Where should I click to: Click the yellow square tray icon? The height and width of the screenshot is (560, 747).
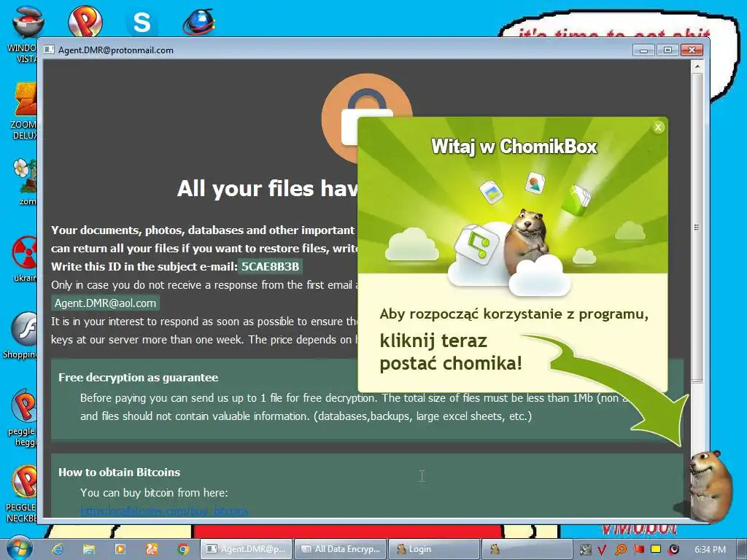pyautogui.click(x=656, y=549)
